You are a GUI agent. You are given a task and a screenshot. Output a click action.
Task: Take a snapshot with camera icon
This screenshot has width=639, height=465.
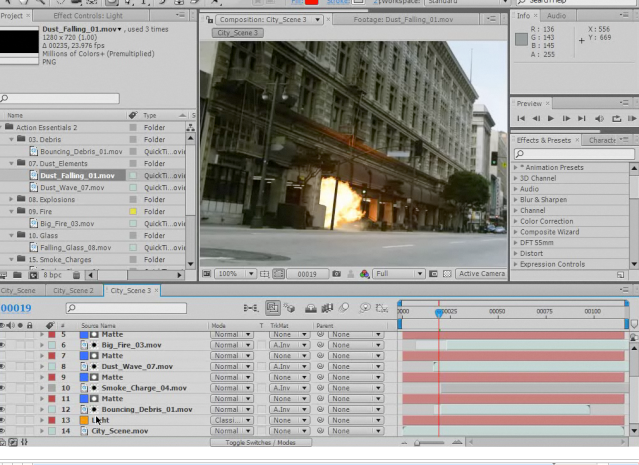point(336,274)
